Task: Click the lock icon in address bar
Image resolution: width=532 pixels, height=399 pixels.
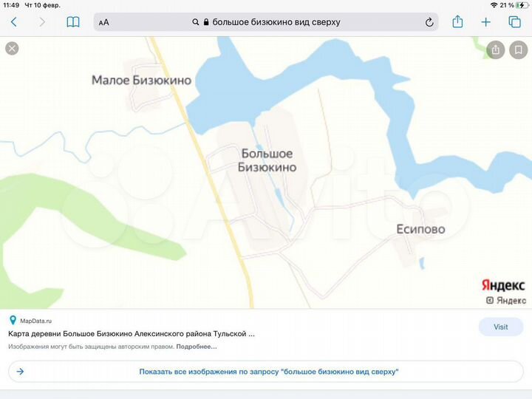Action: point(206,22)
